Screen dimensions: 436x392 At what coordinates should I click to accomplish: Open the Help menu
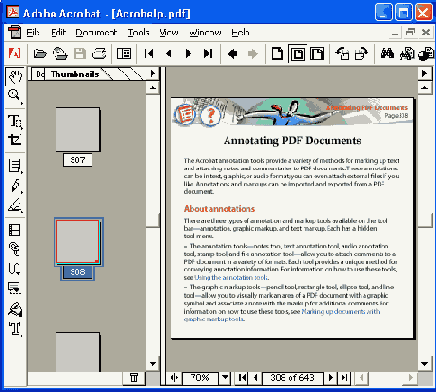point(240,33)
